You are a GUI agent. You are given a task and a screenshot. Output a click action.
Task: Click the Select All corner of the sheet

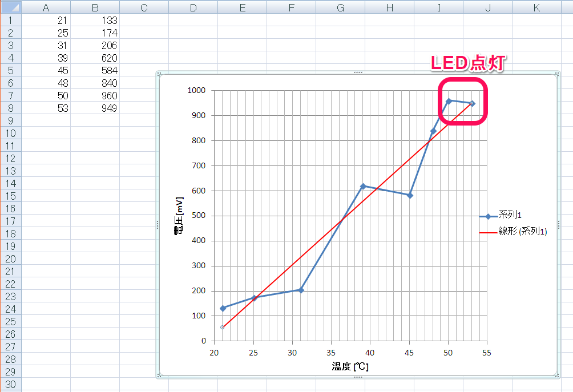[x=10, y=7]
